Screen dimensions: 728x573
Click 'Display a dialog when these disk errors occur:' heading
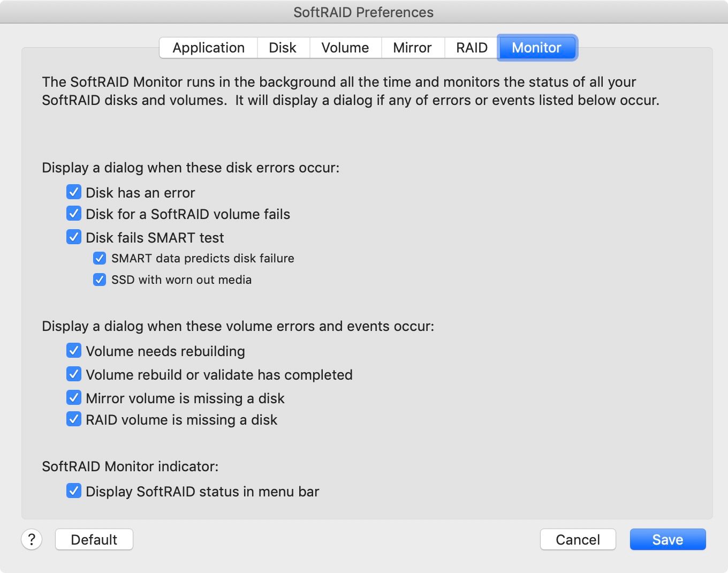click(191, 168)
